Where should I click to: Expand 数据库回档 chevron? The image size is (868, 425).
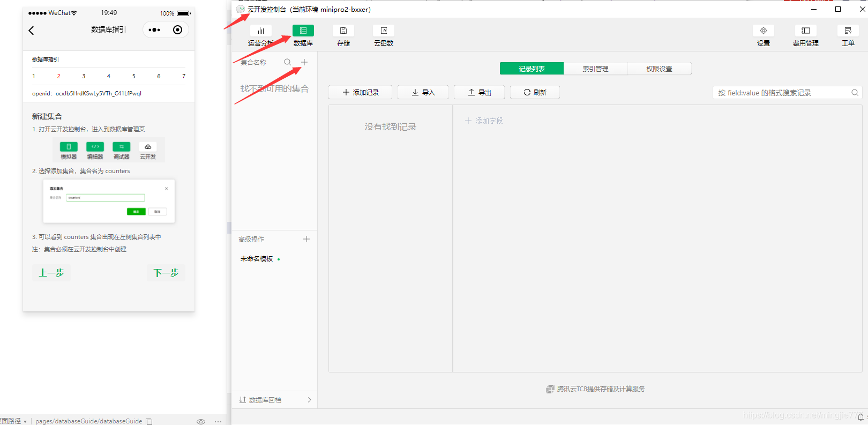point(310,400)
